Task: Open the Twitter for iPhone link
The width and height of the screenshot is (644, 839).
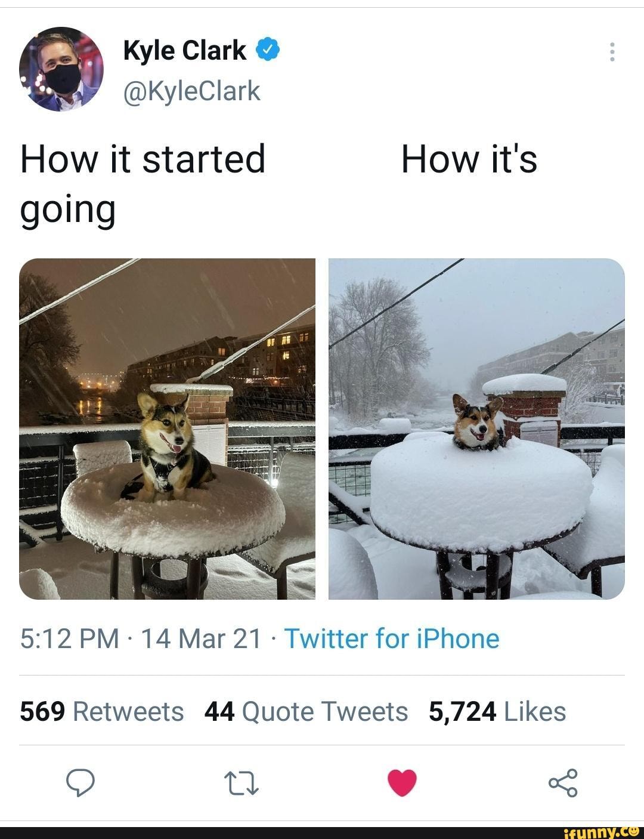Action: click(392, 638)
